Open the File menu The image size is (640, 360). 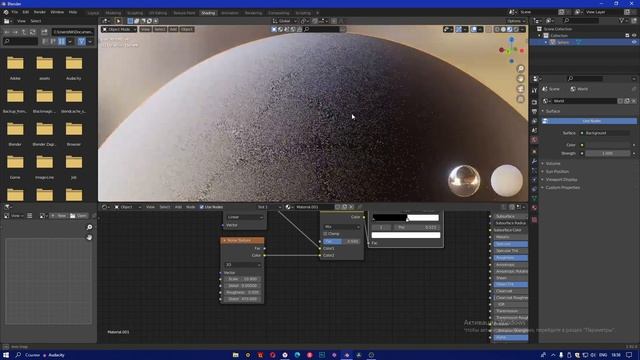pyautogui.click(x=15, y=12)
